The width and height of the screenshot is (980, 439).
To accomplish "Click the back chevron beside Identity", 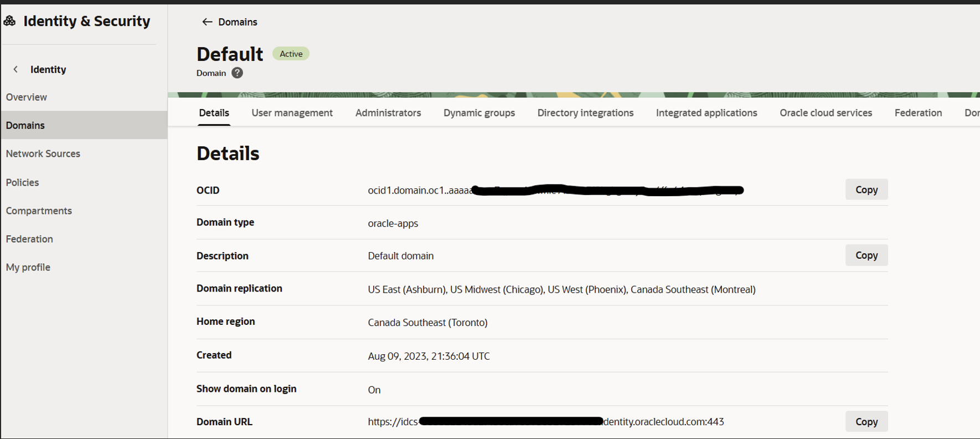I will (16, 69).
